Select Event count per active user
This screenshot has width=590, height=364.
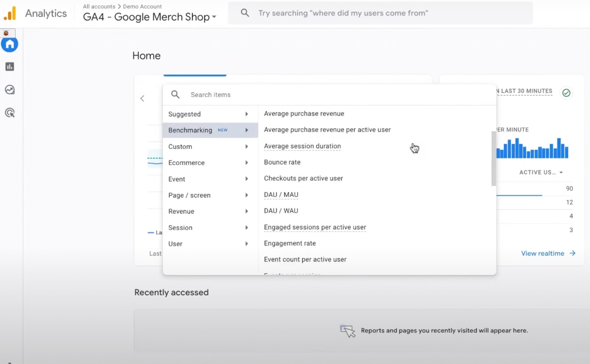coord(305,260)
